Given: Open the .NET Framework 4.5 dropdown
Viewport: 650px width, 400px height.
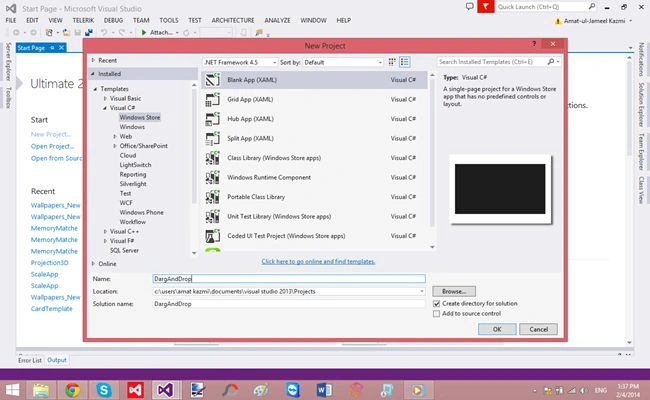Looking at the screenshot, I should coord(240,62).
